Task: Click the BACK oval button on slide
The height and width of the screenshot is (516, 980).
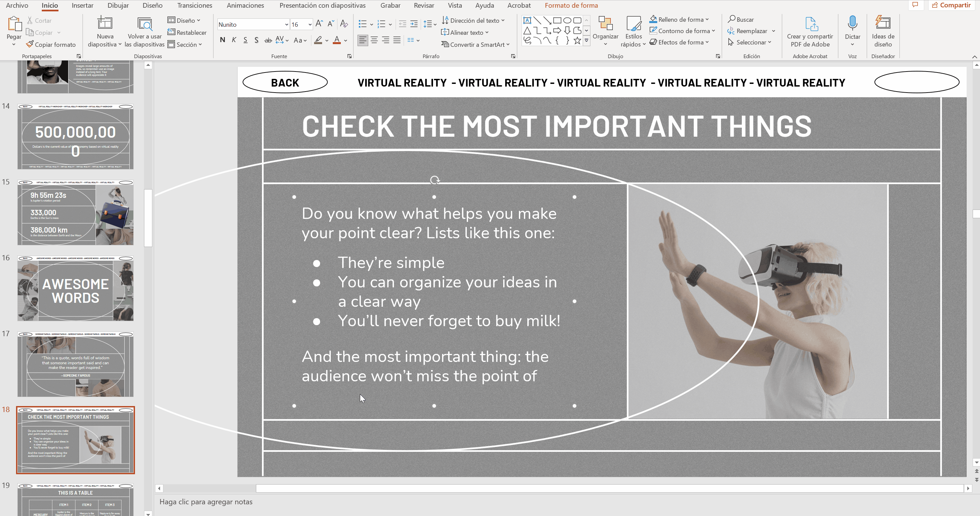Action: [285, 82]
